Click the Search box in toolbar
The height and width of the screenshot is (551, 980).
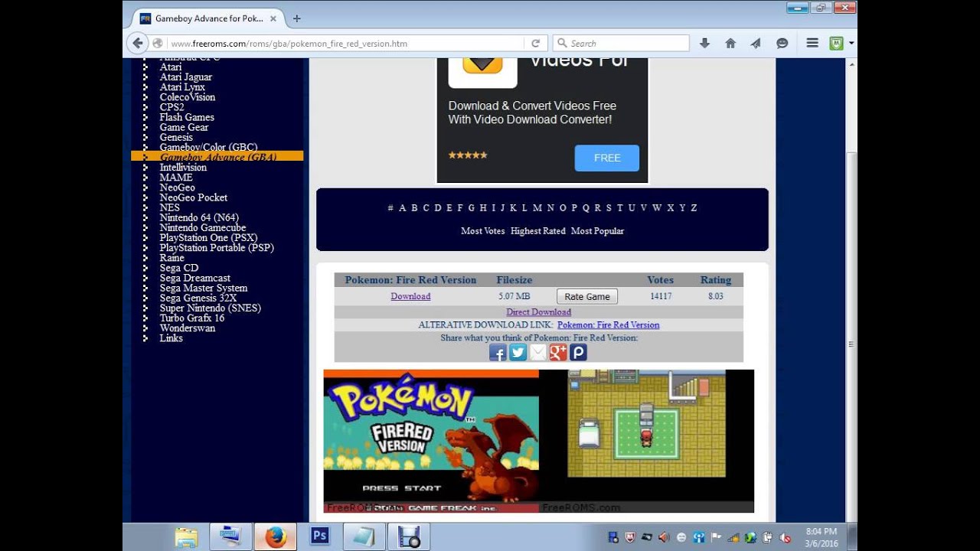(621, 44)
